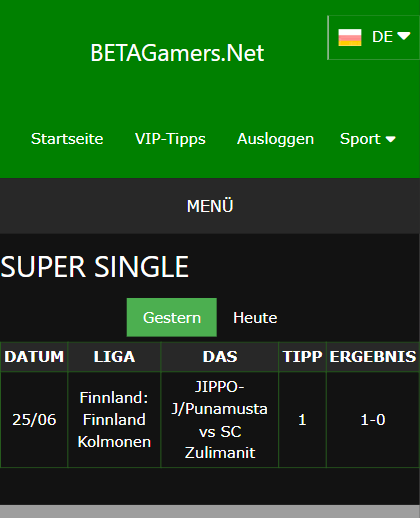Image resolution: width=420 pixels, height=518 pixels.
Task: Click the LIGA column header
Action: tap(114, 357)
